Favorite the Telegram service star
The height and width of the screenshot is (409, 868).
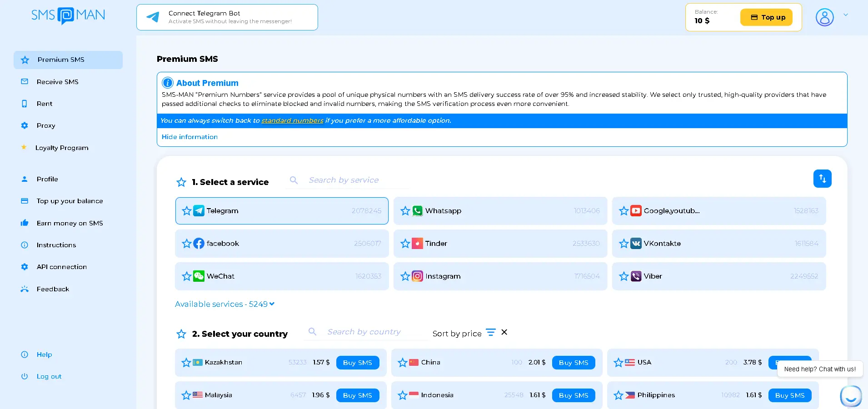[x=186, y=211]
